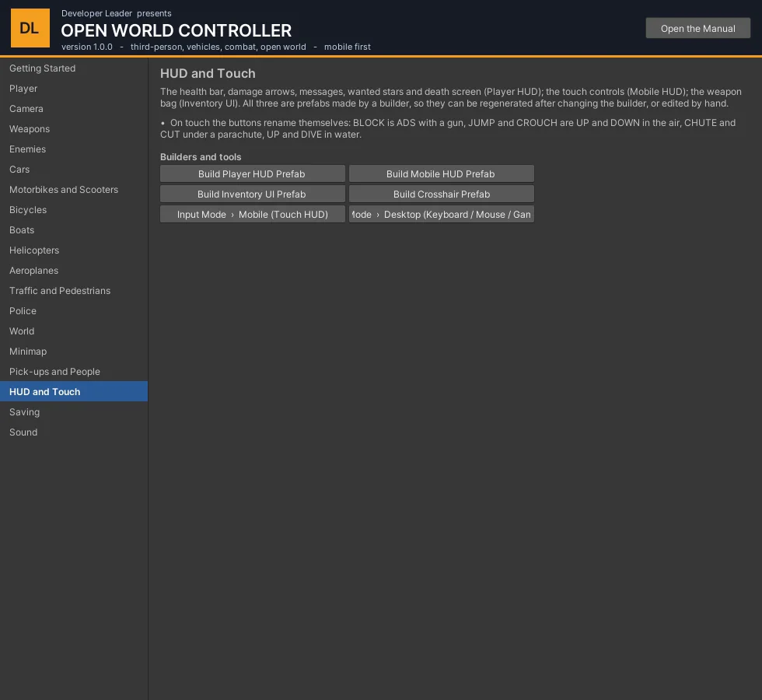This screenshot has height=700, width=762.
Task: Open the Police section
Action: point(74,311)
